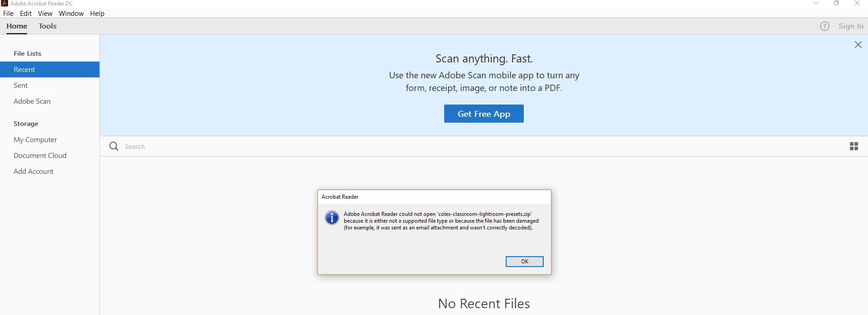Click the 'Scan anything. Fast.' heading
This screenshot has height=315, width=868.
(x=484, y=59)
